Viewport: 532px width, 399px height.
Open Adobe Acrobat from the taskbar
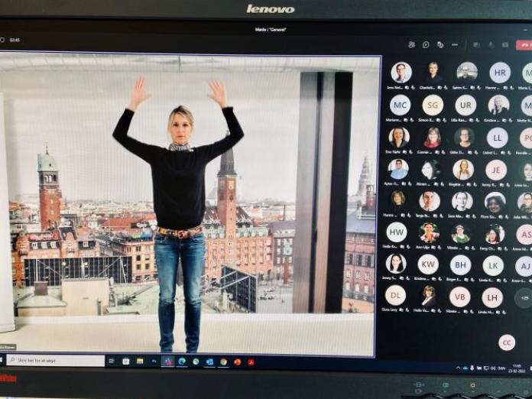coord(251,363)
